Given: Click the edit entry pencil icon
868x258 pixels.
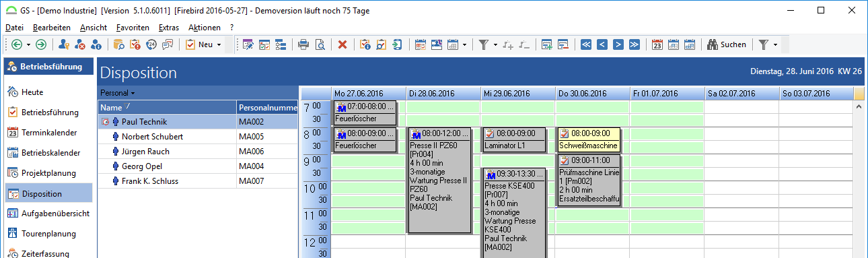Looking at the screenshot, I should point(248,44).
